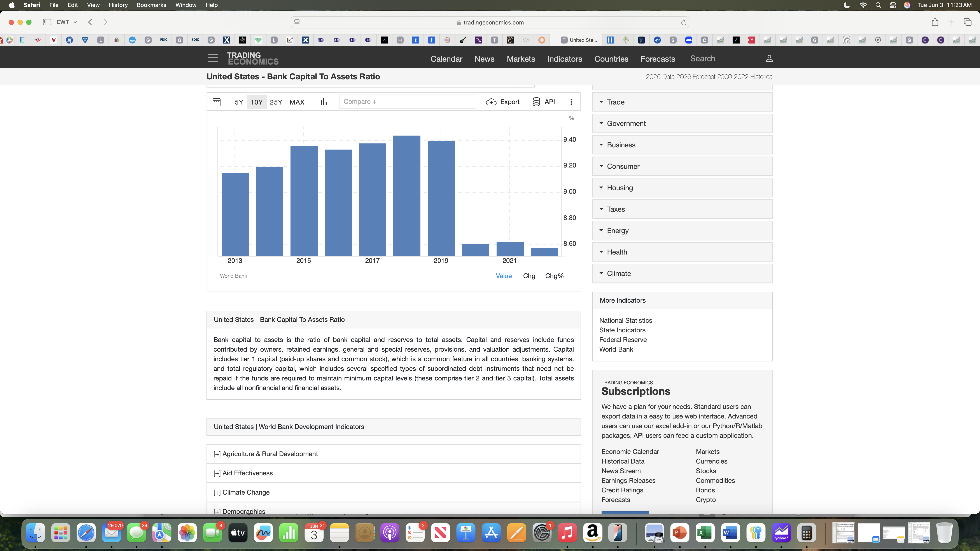Image resolution: width=980 pixels, height=551 pixels.
Task: Open Photos from the Dock
Action: [x=187, y=533]
